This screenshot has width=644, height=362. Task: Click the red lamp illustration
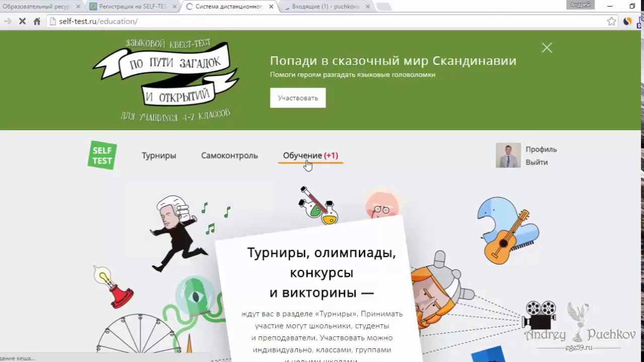tap(114, 287)
